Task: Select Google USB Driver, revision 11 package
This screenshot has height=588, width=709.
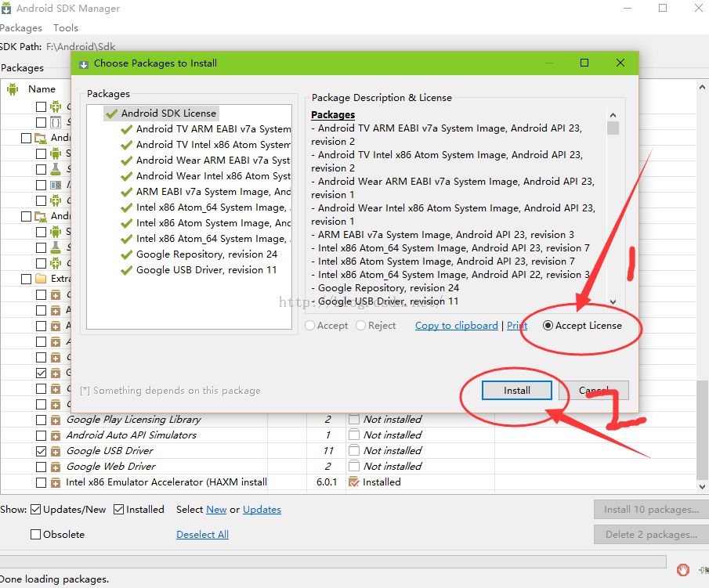Action: (x=206, y=270)
